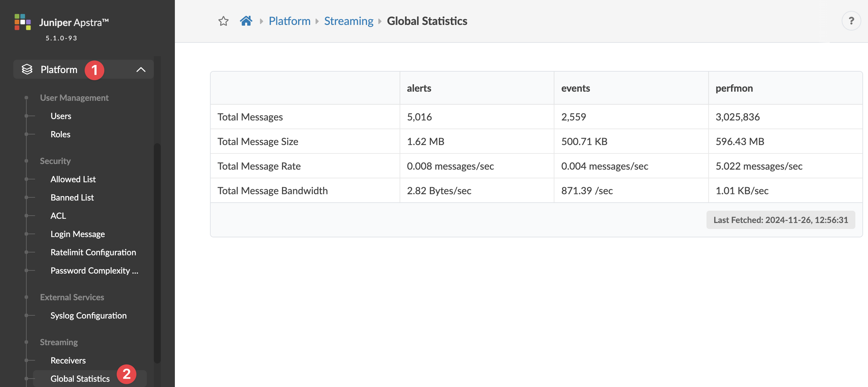The width and height of the screenshot is (868, 387).
Task: Open Streaming Receivers page
Action: tap(68, 360)
